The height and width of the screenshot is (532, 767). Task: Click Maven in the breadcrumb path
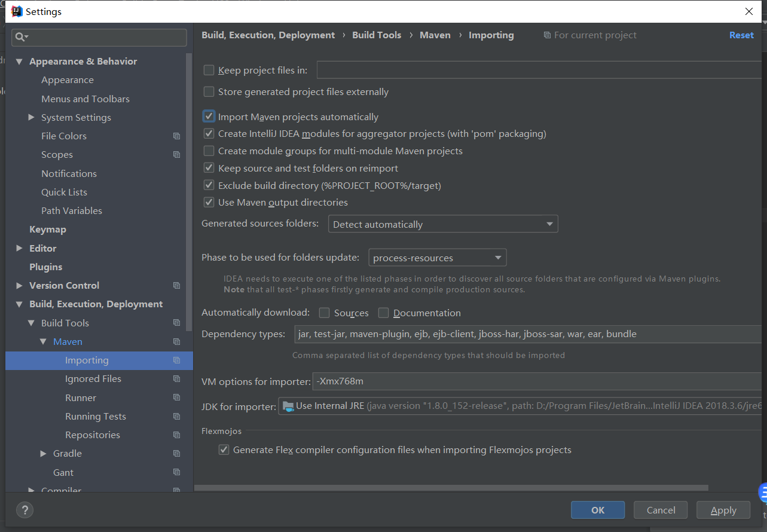435,35
